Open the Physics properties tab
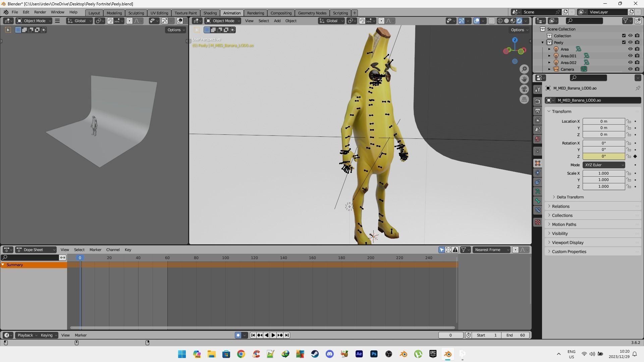 pyautogui.click(x=538, y=173)
